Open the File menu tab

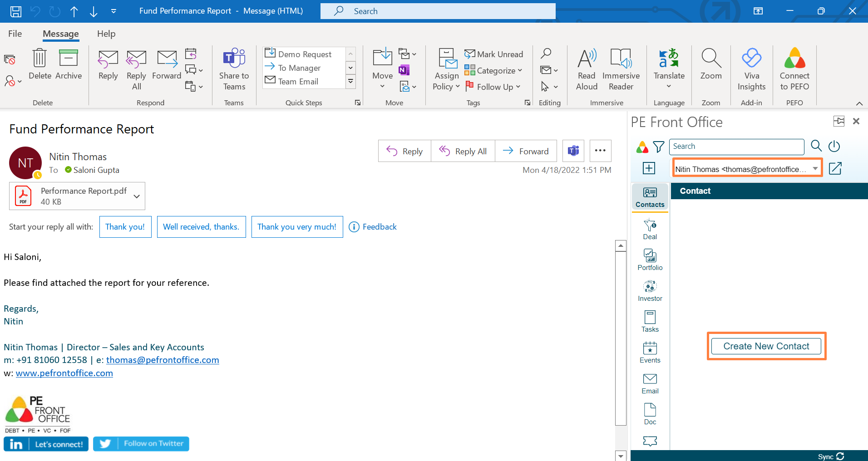coord(15,34)
